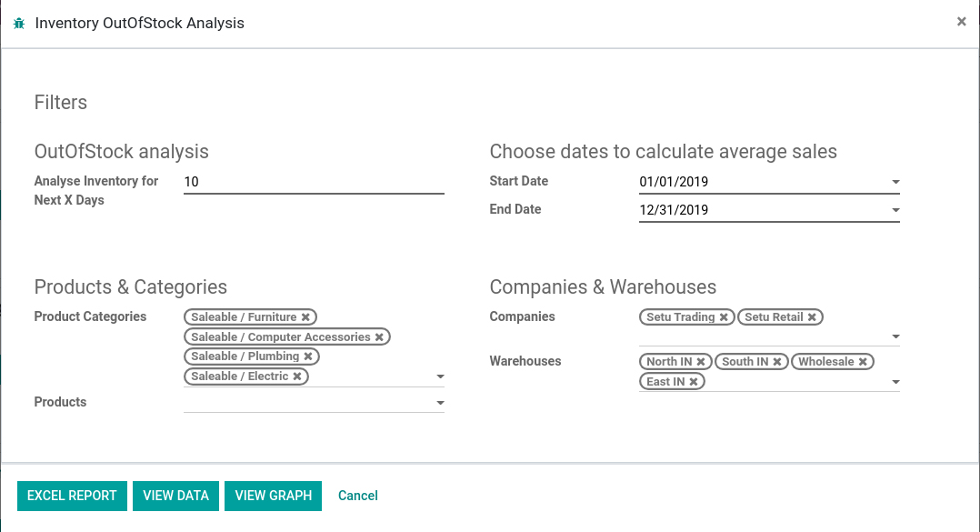Viewport: 980px width, 532px height.
Task: Remove Setu Retail company tag
Action: click(812, 317)
